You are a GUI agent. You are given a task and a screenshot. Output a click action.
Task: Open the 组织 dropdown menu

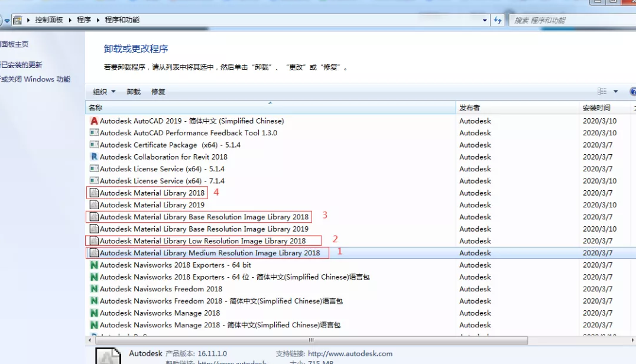click(x=104, y=92)
